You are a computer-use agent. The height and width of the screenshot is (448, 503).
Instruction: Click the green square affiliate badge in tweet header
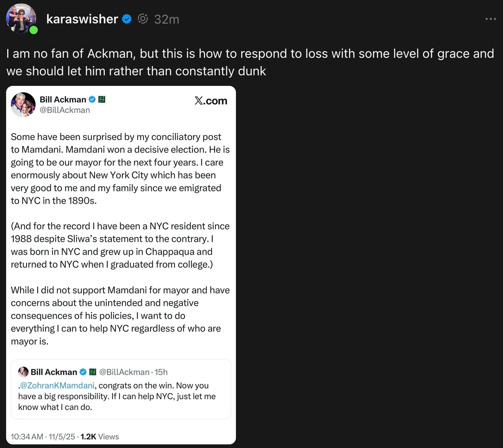click(x=102, y=99)
